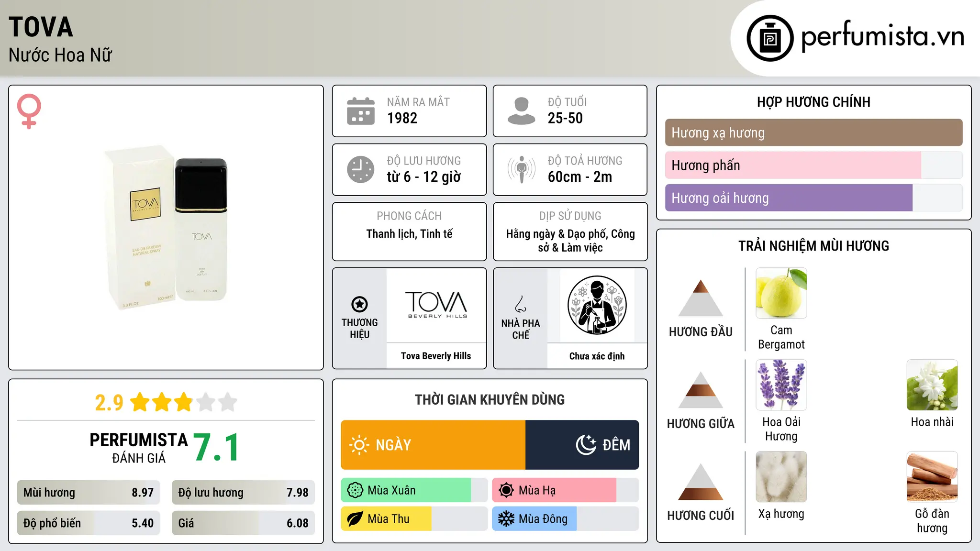
Task: Open the Gỗ đàn hương sandalwood image
Action: (932, 477)
